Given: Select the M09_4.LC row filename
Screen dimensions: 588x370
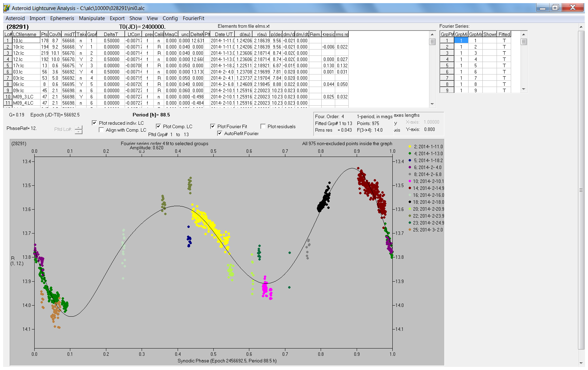Looking at the screenshot, I should (26, 103).
